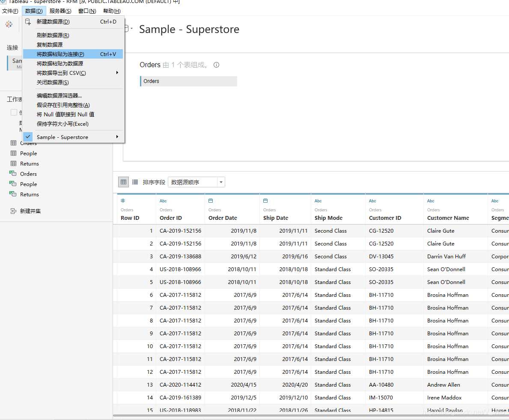This screenshot has width=509, height=420.
Task: Click the Ship Mode column header
Action: click(x=328, y=218)
